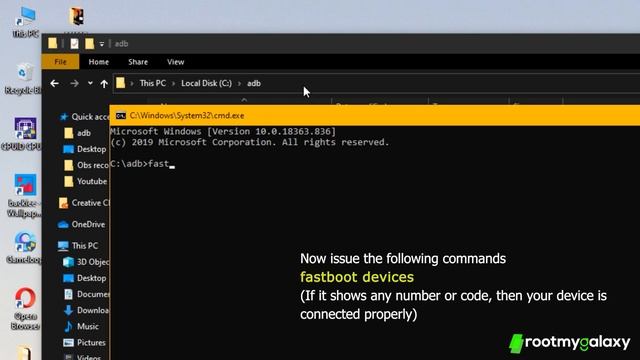Viewport: 640px width, 360px height.
Task: Launch Opera Browser desktop shortcut
Action: click(x=25, y=309)
